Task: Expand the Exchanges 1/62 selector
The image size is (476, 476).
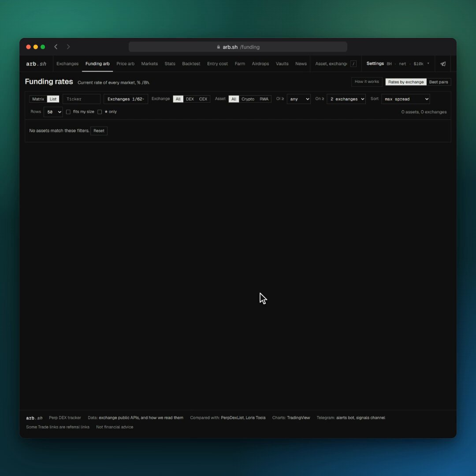Action: coord(126,99)
